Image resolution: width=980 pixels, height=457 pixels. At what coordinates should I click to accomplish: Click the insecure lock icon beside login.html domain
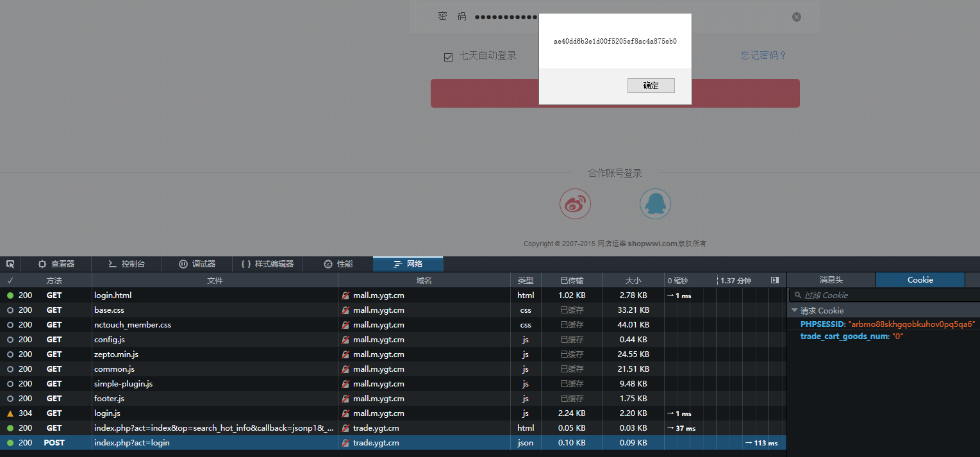(345, 295)
